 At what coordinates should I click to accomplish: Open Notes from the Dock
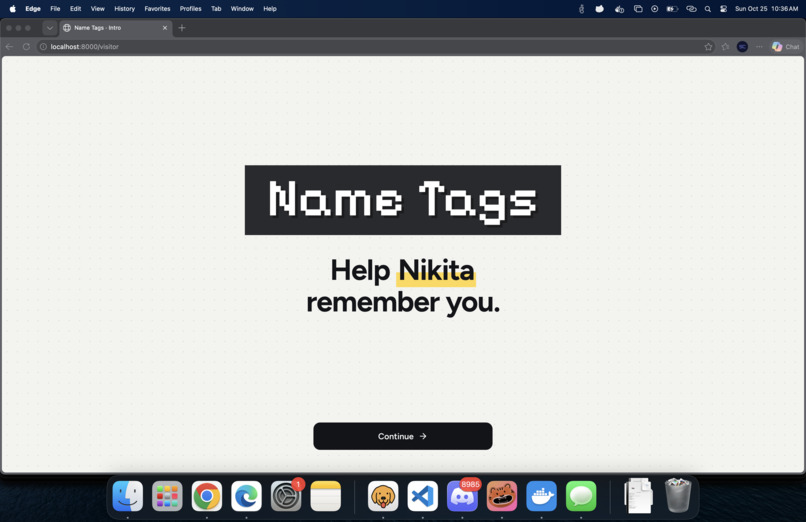pyautogui.click(x=325, y=496)
